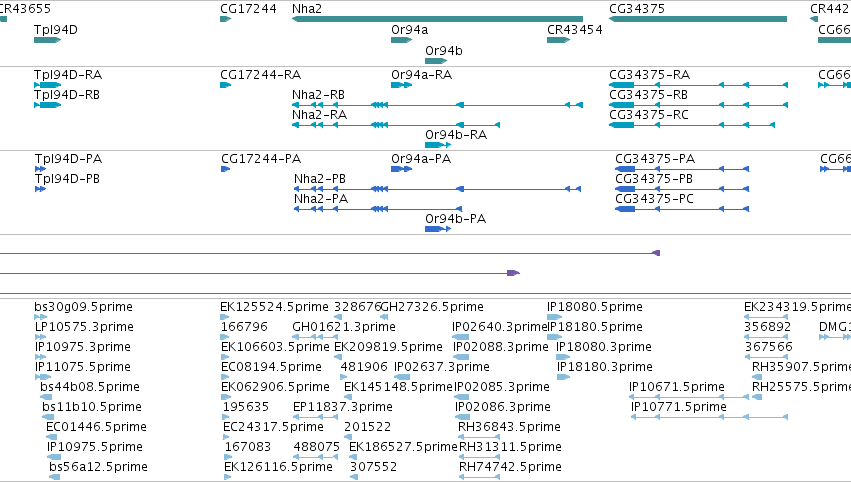Click protein Tpl94D-PA

68,159
